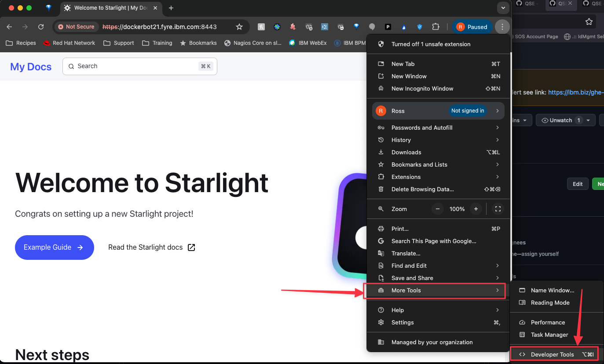Image resolution: width=604 pixels, height=364 pixels.
Task: Click the bookmark star in address bar
Action: pyautogui.click(x=239, y=27)
